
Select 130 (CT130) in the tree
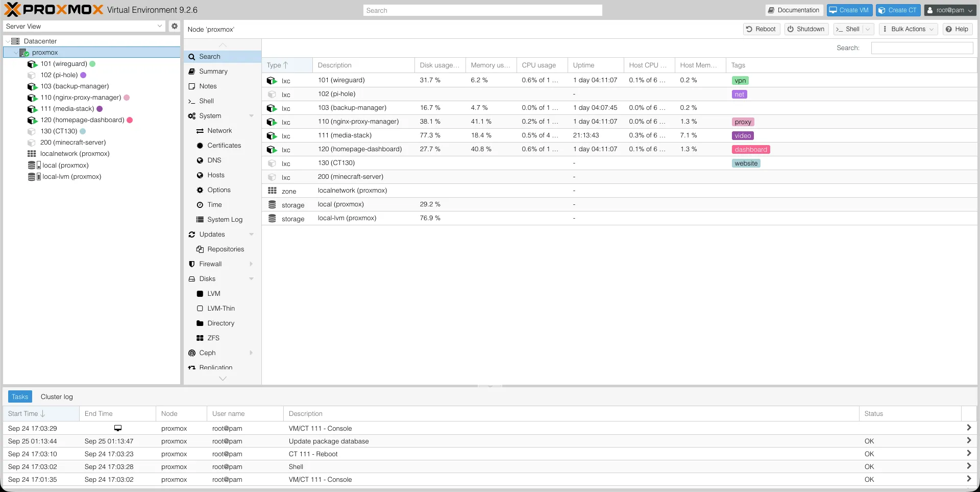59,131
